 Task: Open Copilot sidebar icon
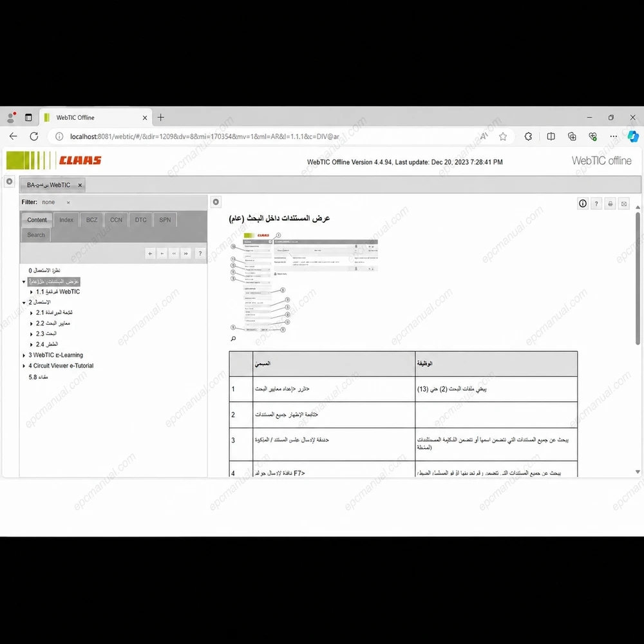click(x=633, y=137)
